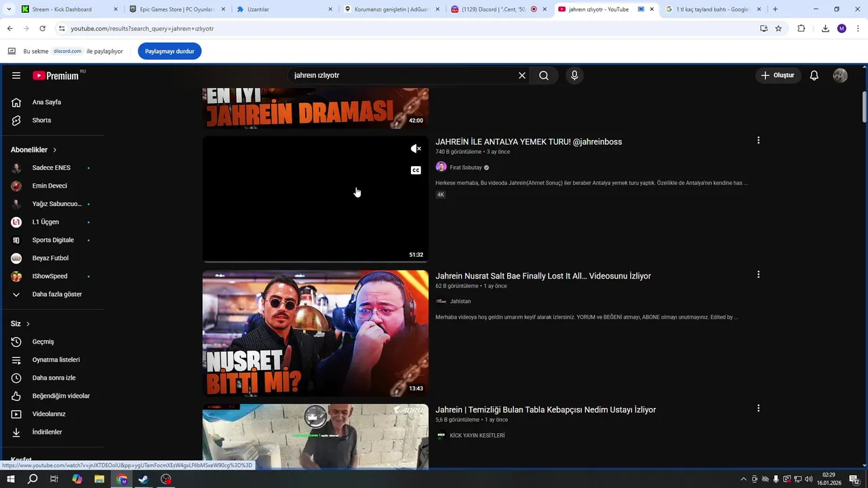Click the magnifier search button
Viewport: 868px width, 488px height.
[544, 75]
